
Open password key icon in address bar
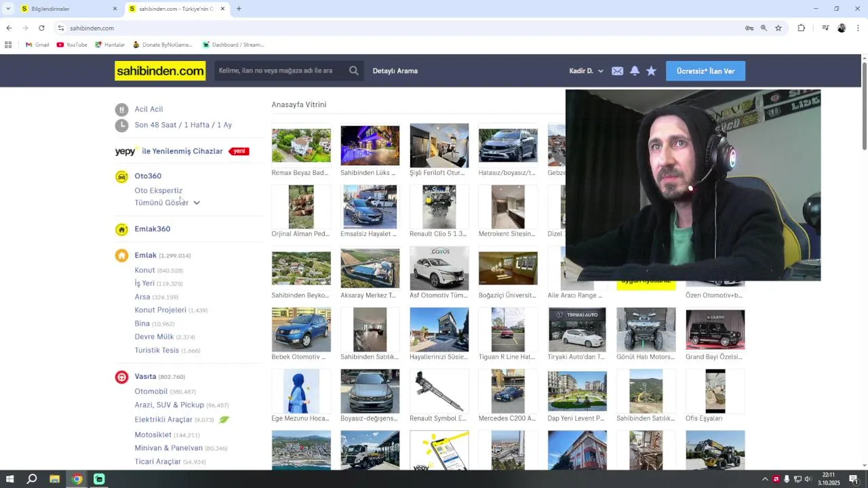(749, 28)
